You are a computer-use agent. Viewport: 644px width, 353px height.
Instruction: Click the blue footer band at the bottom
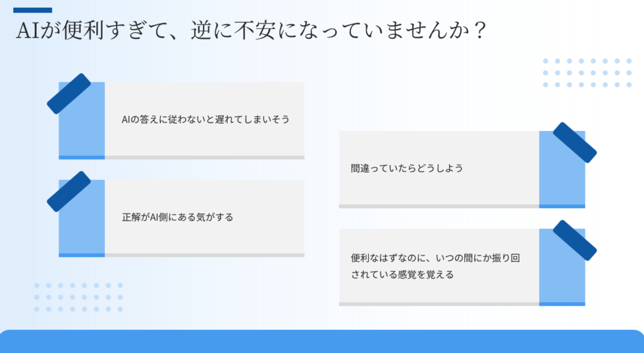pyautogui.click(x=322, y=342)
